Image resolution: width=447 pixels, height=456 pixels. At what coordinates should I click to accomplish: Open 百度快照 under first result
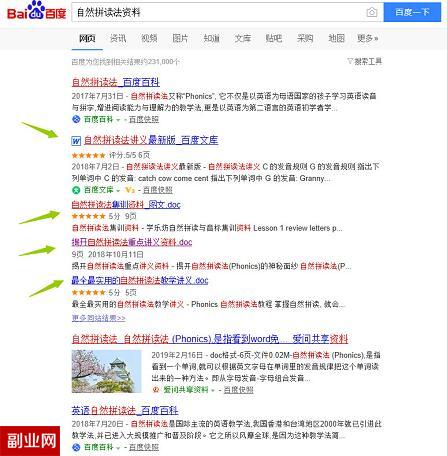tap(144, 119)
